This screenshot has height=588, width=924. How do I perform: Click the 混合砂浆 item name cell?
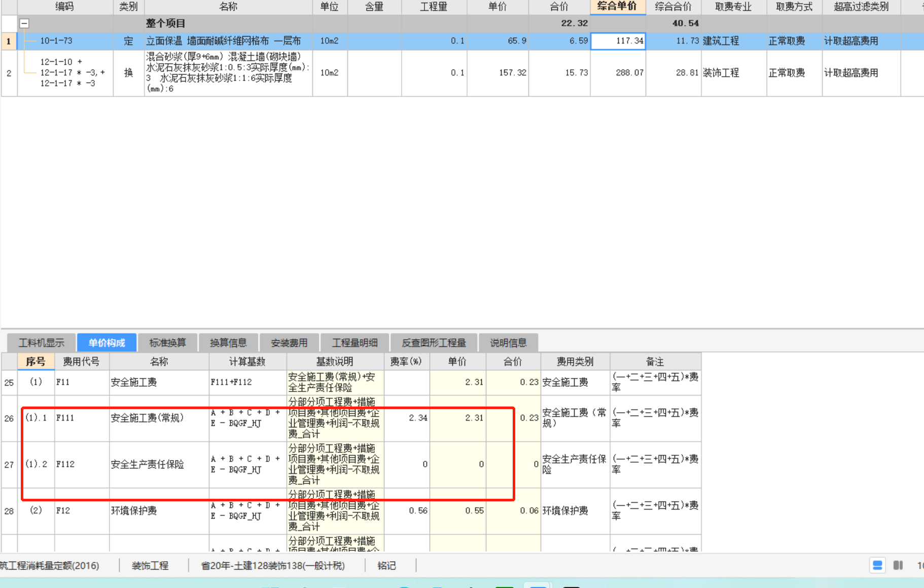tap(228, 73)
